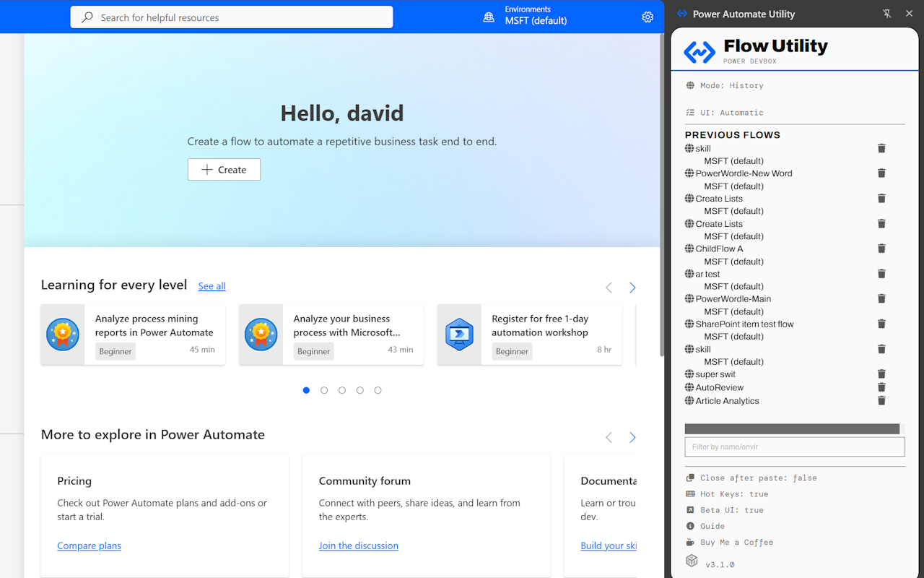Select the ChildFlow A flow name
The height and width of the screenshot is (578, 924).
719,249
